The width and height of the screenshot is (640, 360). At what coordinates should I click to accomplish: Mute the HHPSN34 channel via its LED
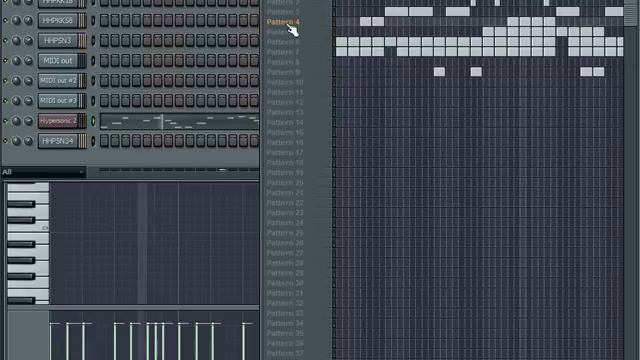point(5,141)
